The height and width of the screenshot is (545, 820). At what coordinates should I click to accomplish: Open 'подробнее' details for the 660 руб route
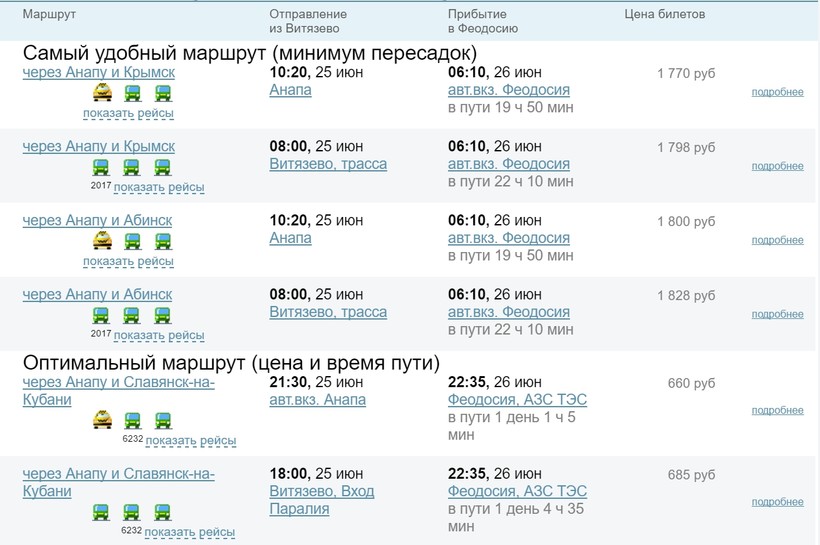tap(777, 410)
